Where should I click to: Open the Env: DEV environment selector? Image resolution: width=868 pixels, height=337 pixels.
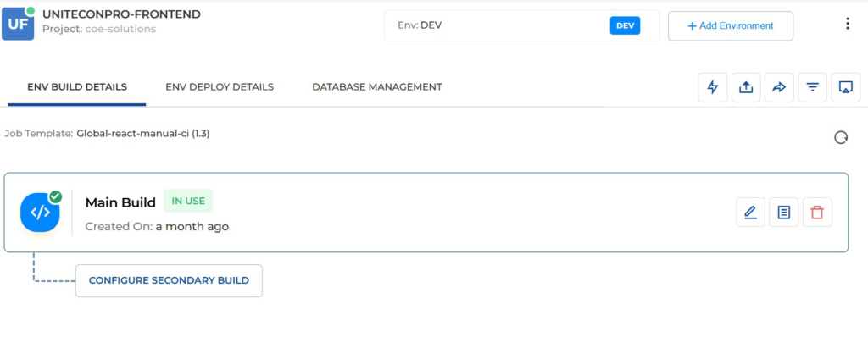[522, 25]
